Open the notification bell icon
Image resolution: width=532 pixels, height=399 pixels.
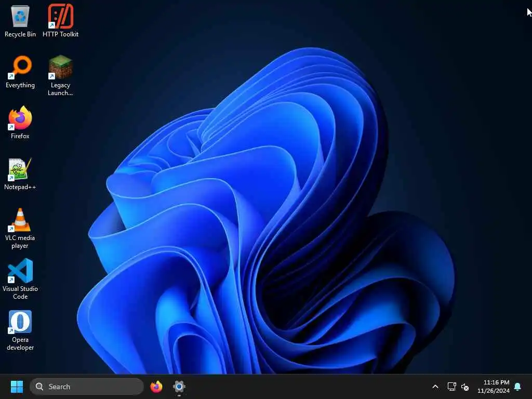tap(518, 387)
